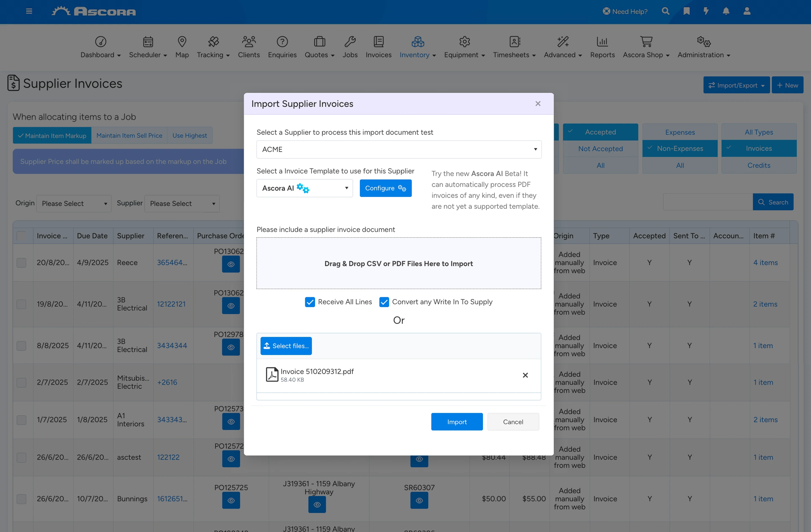Image resolution: width=811 pixels, height=532 pixels.
Task: Open the bookmark icon in header
Action: (x=686, y=11)
